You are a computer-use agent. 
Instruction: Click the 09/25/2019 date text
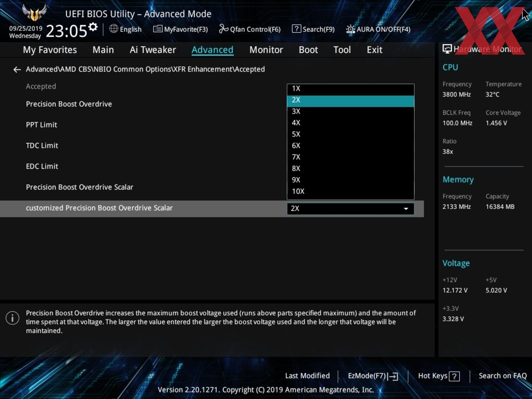click(x=26, y=29)
